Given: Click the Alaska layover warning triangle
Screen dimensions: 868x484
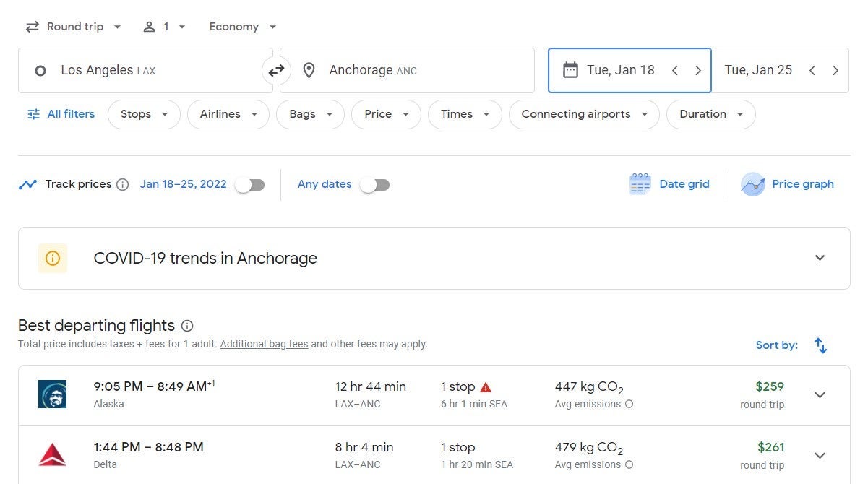Looking at the screenshot, I should (486, 387).
